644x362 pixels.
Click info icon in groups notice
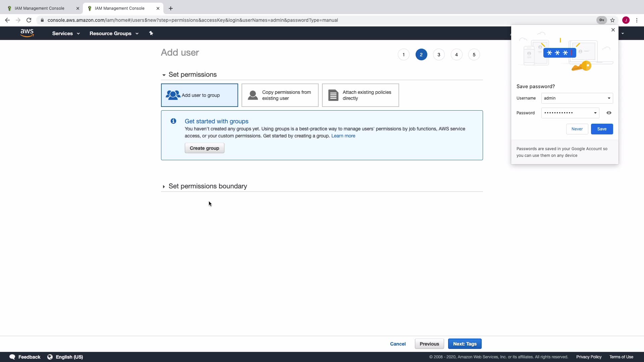tap(173, 121)
